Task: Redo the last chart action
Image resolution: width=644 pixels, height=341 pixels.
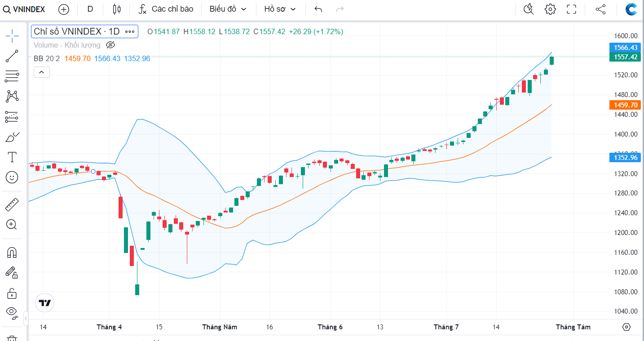Action: coord(340,9)
